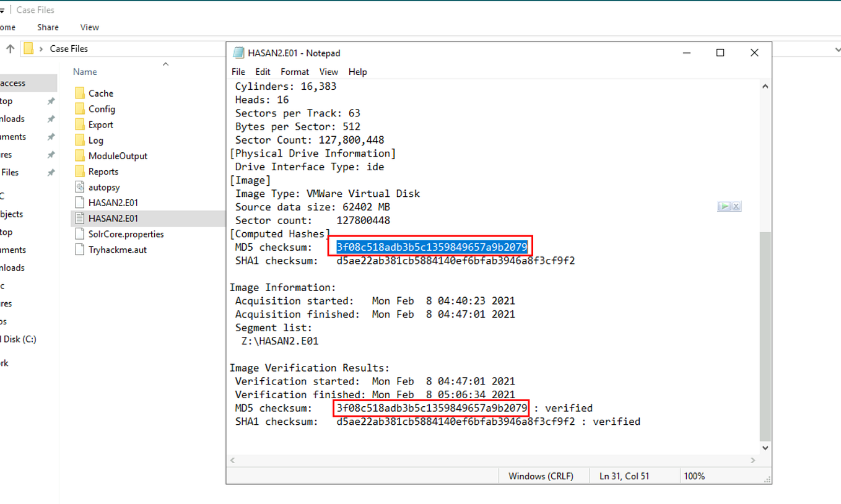The image size is (841, 504).
Task: Open the File menu in Notepad
Action: coord(237,72)
